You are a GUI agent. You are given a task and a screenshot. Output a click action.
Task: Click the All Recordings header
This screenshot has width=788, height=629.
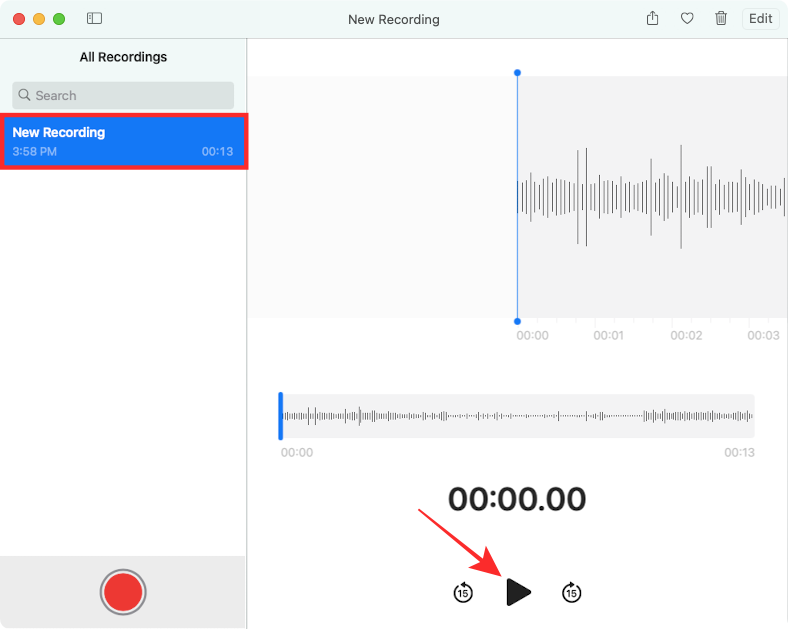(x=123, y=57)
